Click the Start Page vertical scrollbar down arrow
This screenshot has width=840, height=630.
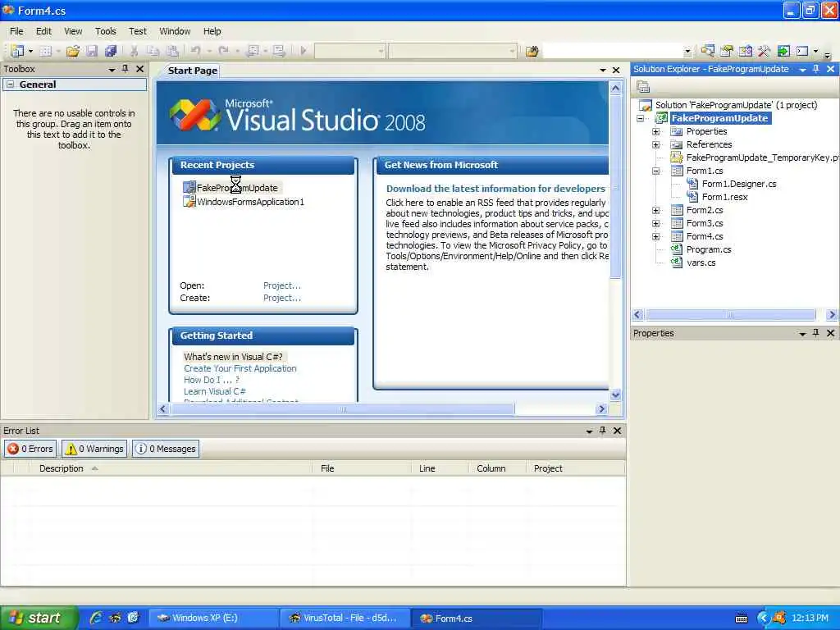tap(615, 395)
